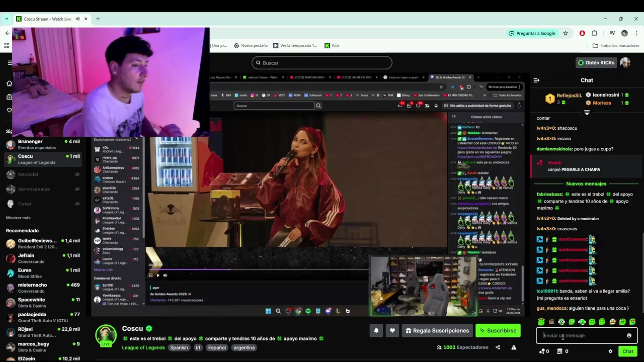Bookmark page with the star icon
This screenshot has width=644, height=362.
pos(566,33)
